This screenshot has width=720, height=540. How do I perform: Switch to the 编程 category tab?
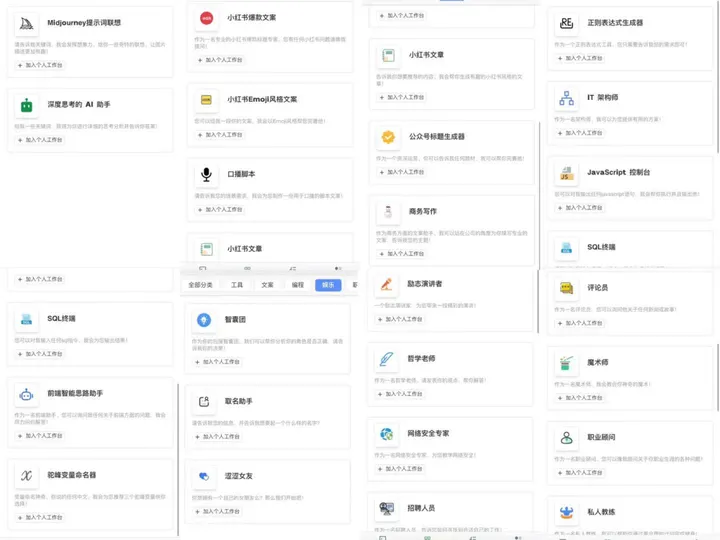(298, 285)
